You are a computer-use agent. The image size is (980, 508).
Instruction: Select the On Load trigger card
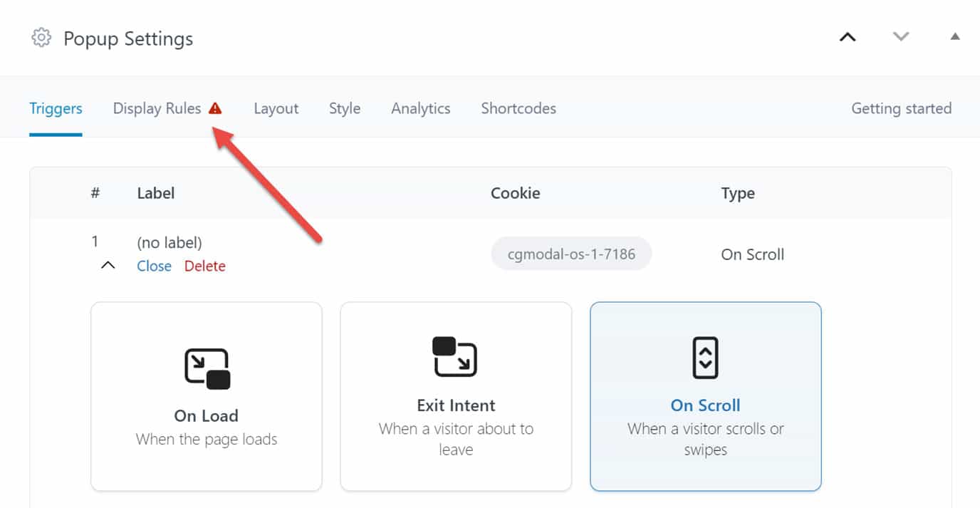pos(207,396)
